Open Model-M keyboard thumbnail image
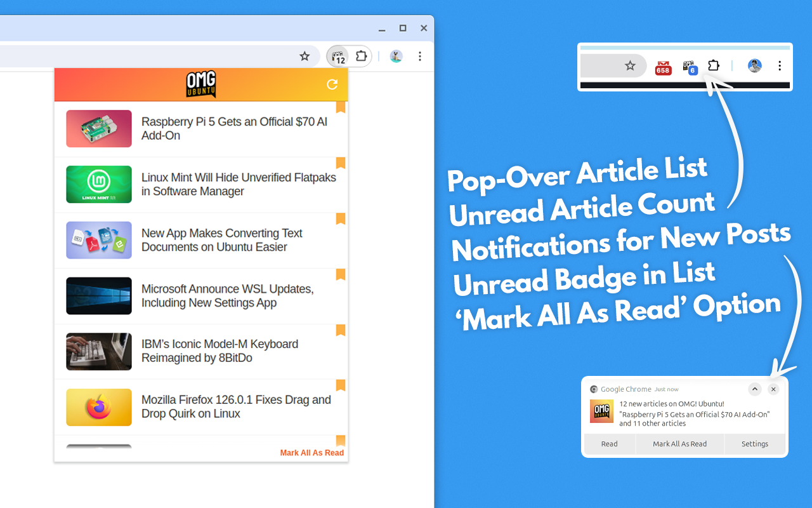Viewport: 812px width, 508px height. (x=99, y=351)
